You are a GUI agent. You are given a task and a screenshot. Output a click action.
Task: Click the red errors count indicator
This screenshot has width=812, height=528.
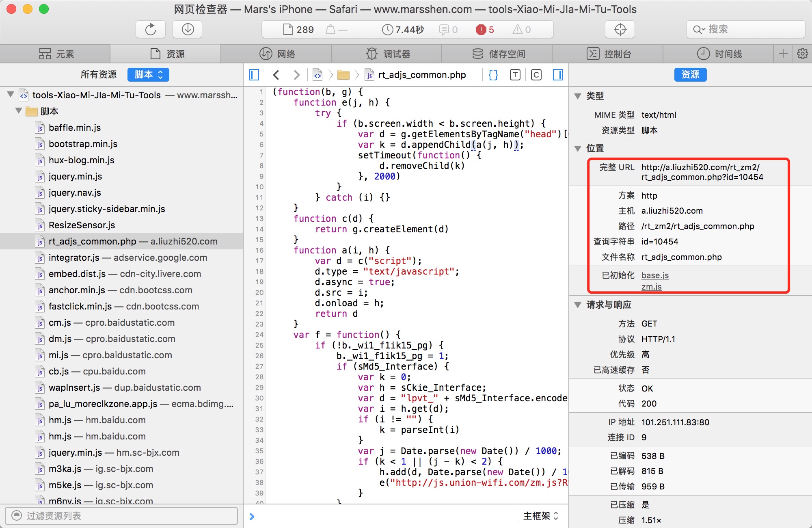485,29
